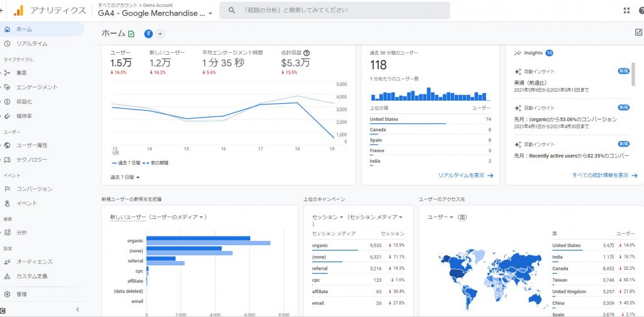
Task: Collapse the sidebar with chevron arrow
Action: 77,309
